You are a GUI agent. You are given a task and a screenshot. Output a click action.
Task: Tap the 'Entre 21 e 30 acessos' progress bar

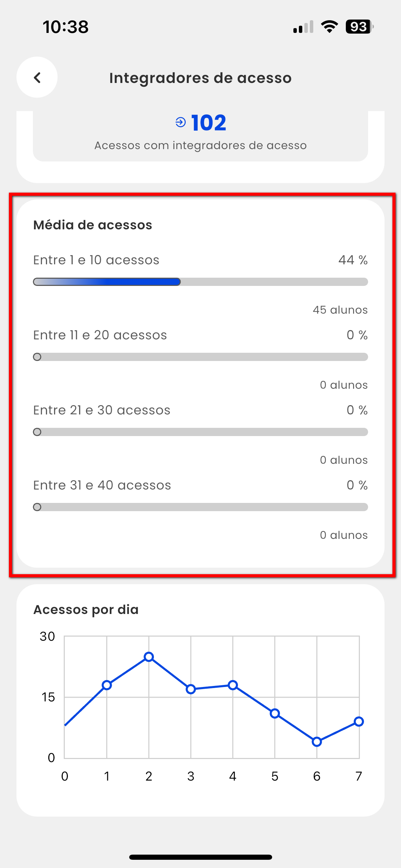(200, 432)
